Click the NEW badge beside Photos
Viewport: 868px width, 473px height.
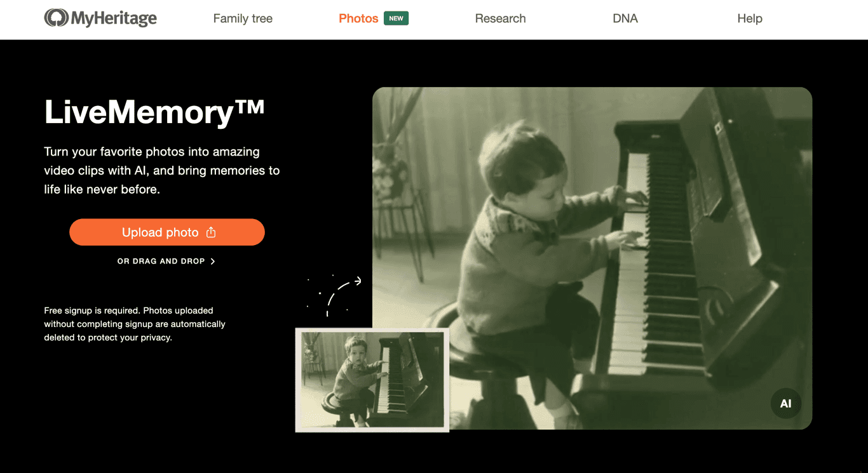tap(396, 18)
